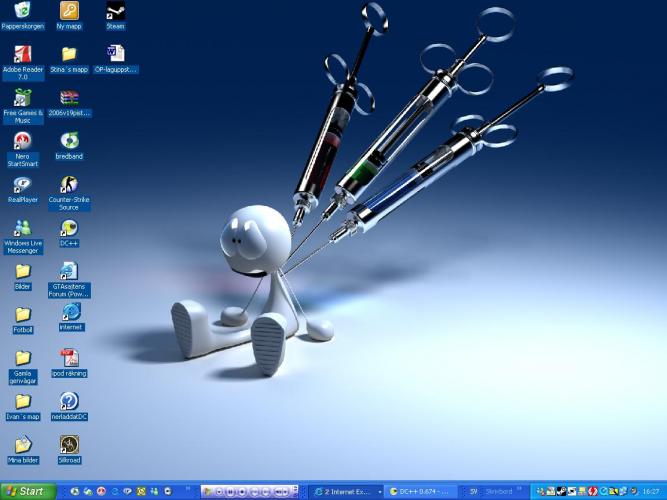
Task: Open Adobe Reader 7.0 shortcut
Action: pyautogui.click(x=23, y=54)
